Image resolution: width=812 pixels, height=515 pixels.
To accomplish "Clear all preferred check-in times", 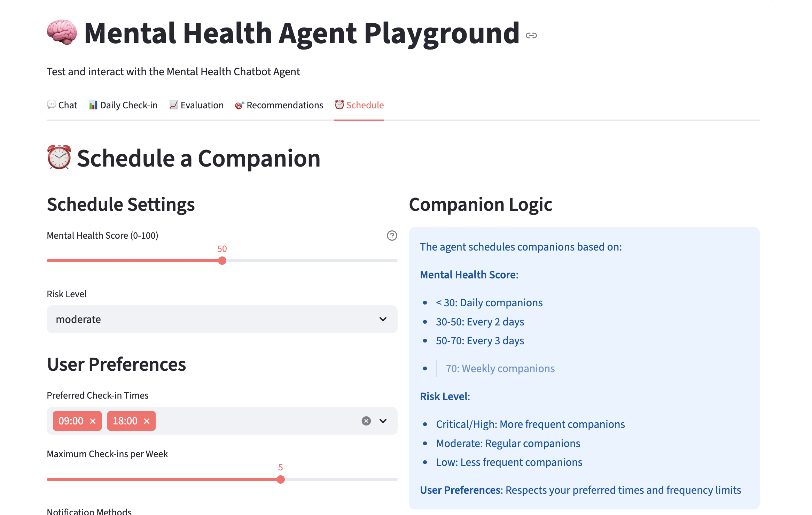I will (x=366, y=421).
